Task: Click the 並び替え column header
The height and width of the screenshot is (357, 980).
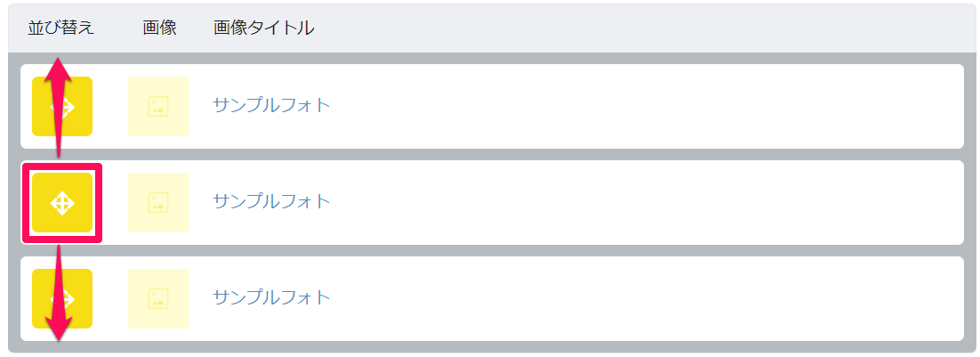Action: coord(61,28)
